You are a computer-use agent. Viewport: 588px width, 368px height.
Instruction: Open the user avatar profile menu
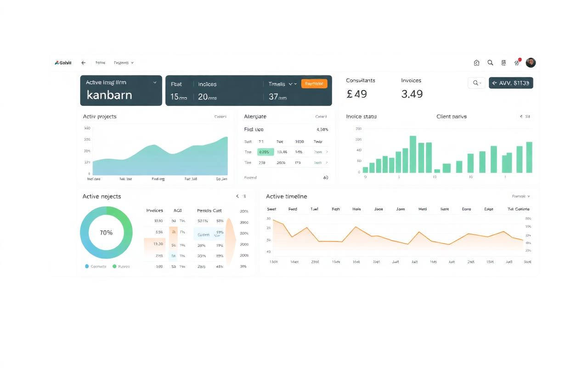tap(531, 63)
